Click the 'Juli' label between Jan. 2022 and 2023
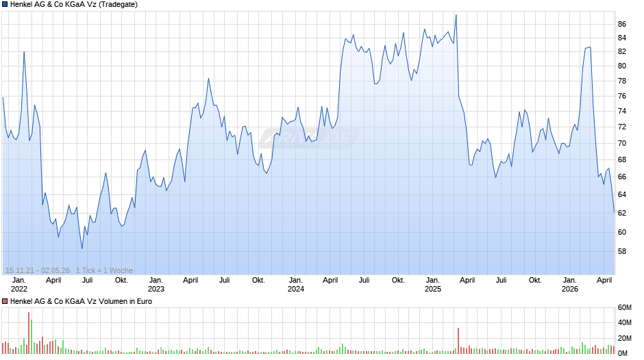644x360 pixels. [87, 281]
